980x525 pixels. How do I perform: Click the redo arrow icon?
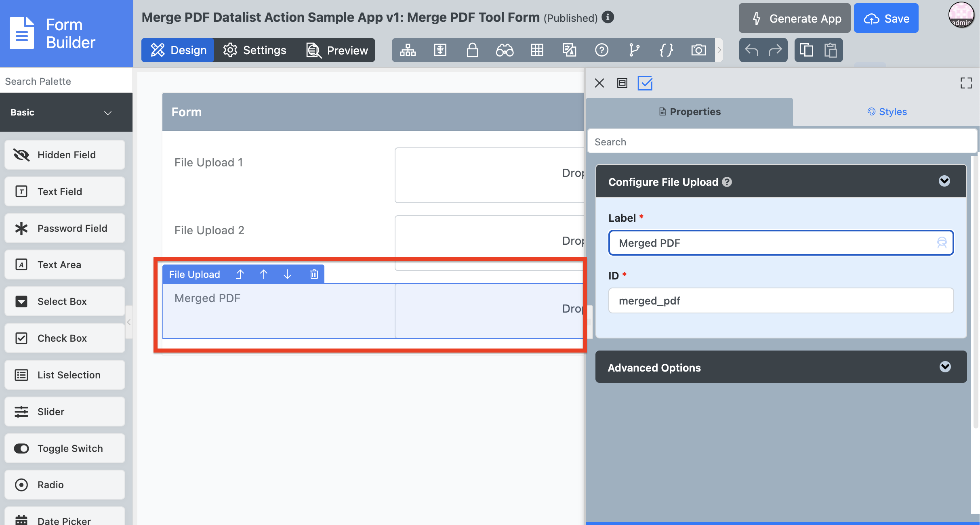775,50
